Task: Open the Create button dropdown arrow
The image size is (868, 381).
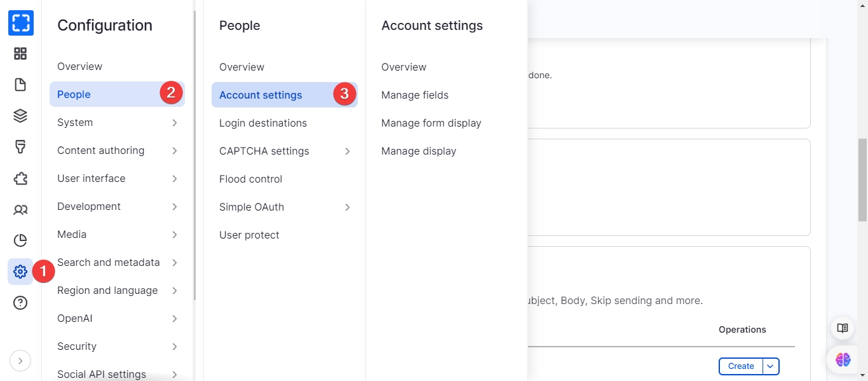Action: (x=770, y=366)
